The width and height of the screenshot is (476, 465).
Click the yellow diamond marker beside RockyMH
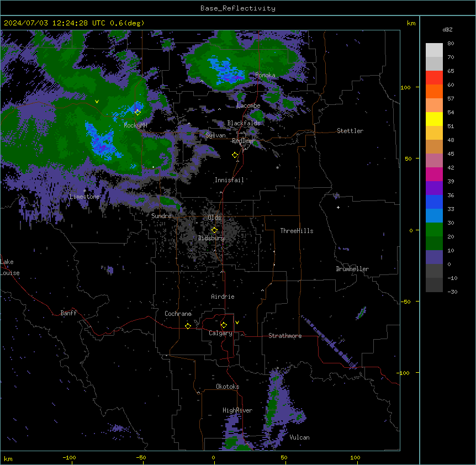pyautogui.click(x=137, y=112)
